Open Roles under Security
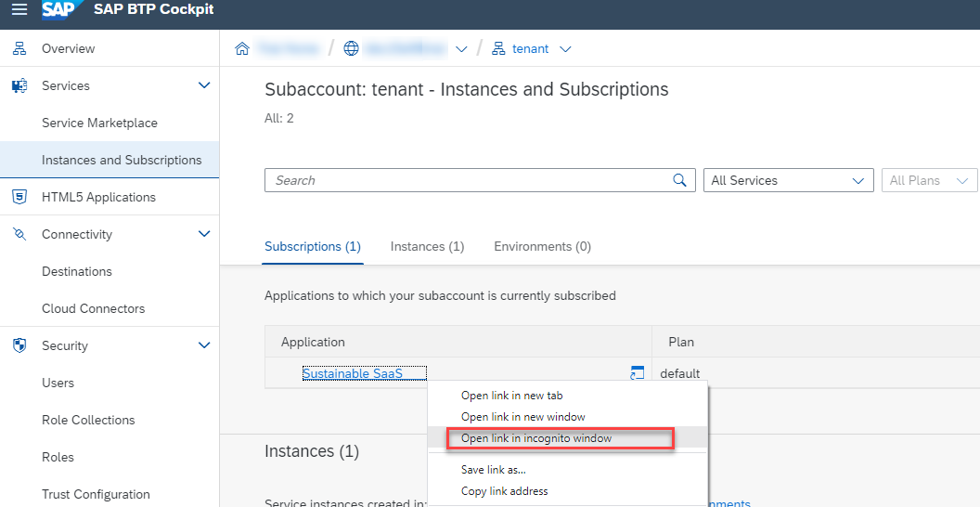 pos(58,458)
